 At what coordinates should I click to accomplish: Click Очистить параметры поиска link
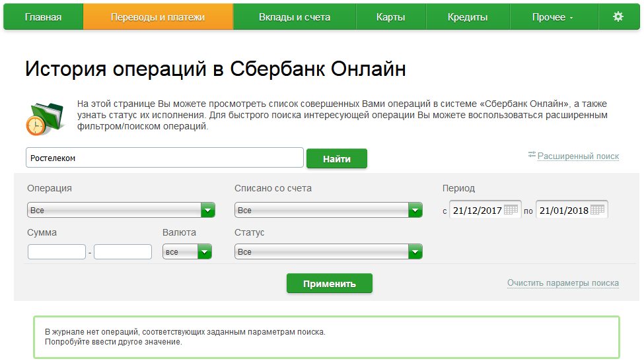pyautogui.click(x=563, y=283)
